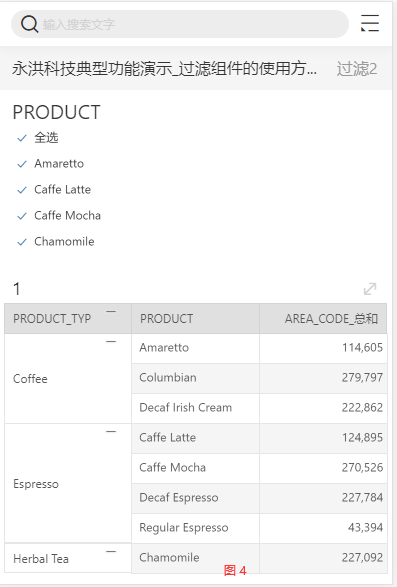Screen dimensions: 397x587
Task: Toggle the Caffe Mocha filter checkbox
Action: pyautogui.click(x=22, y=216)
